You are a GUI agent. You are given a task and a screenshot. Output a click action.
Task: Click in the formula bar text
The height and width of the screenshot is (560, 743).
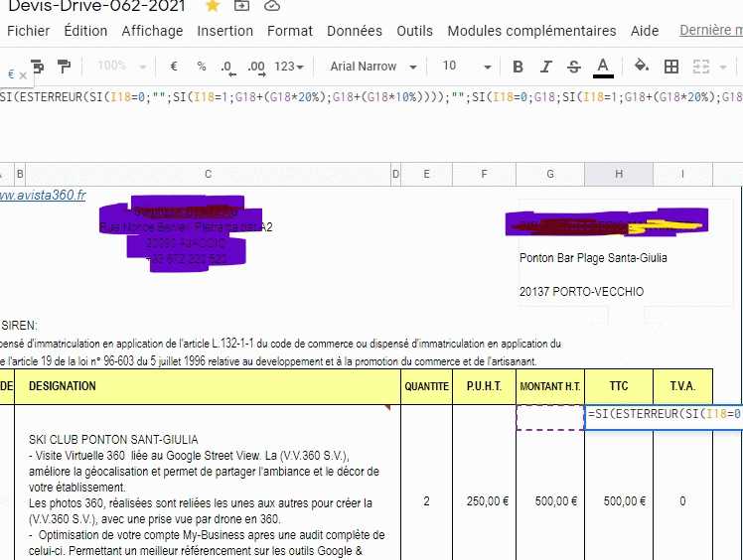(x=371, y=97)
